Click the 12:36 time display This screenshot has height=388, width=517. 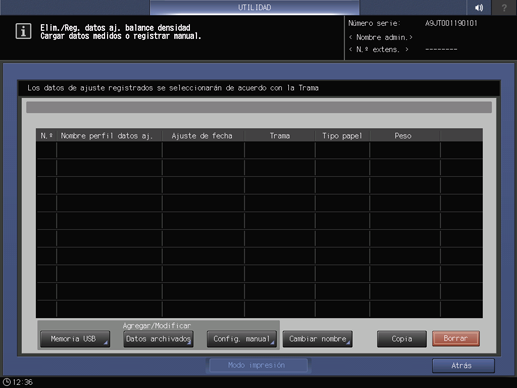point(23,382)
